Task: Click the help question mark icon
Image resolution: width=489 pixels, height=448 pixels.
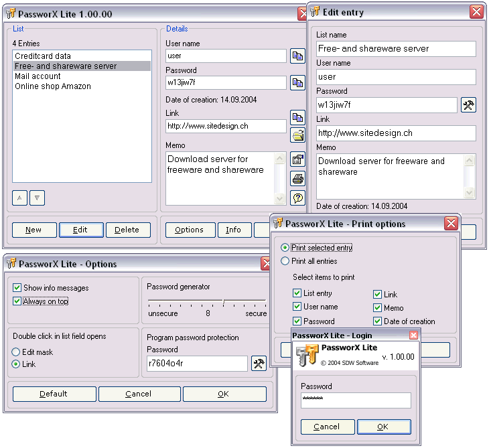Action: 297,198
